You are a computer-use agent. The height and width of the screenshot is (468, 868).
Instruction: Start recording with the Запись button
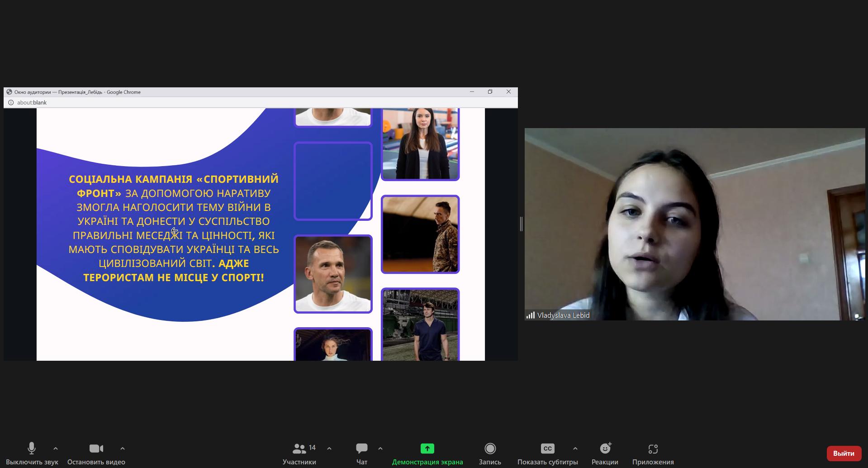pos(490,454)
